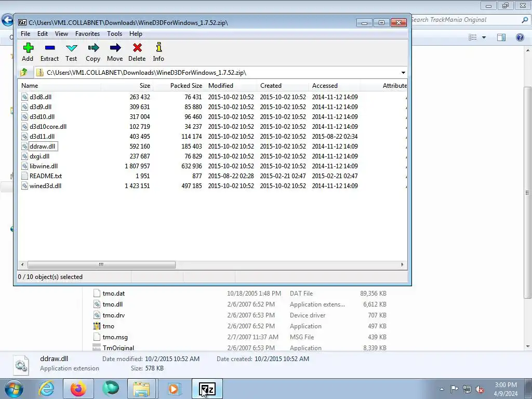The height and width of the screenshot is (399, 532).
Task: Sort by the Created column header
Action: click(x=283, y=86)
